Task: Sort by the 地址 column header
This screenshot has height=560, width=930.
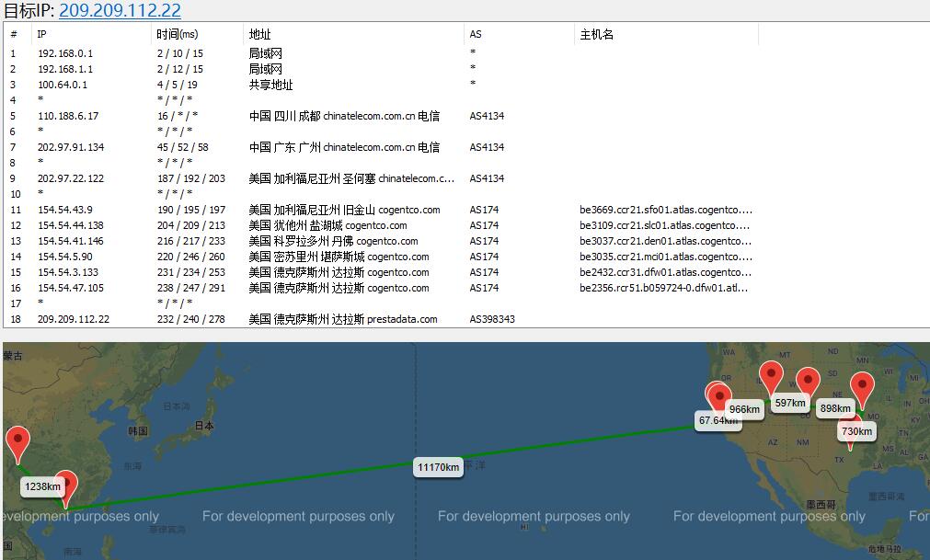Action: pyautogui.click(x=353, y=34)
